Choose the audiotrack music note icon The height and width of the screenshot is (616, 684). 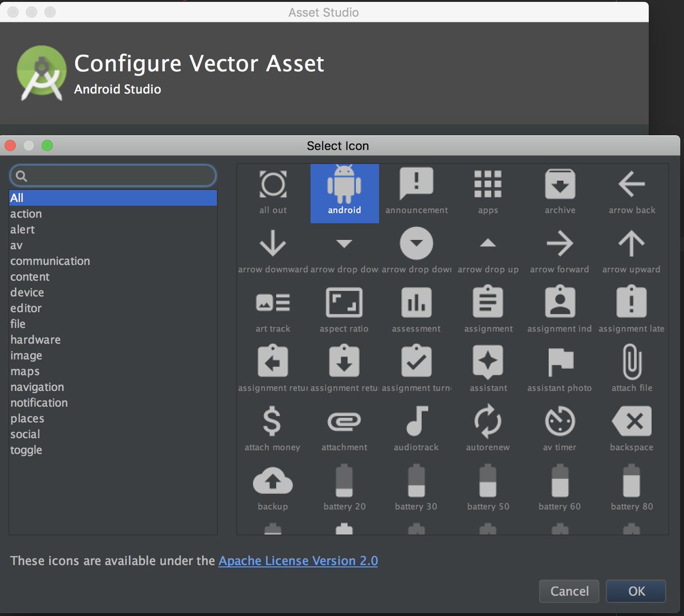coord(417,421)
